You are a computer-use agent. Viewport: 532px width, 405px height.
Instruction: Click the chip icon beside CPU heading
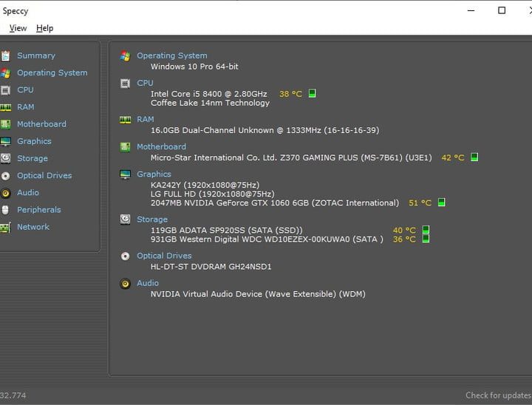pos(125,84)
